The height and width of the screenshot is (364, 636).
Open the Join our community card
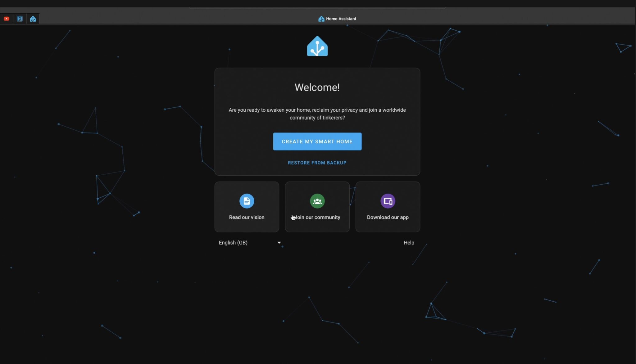click(317, 207)
